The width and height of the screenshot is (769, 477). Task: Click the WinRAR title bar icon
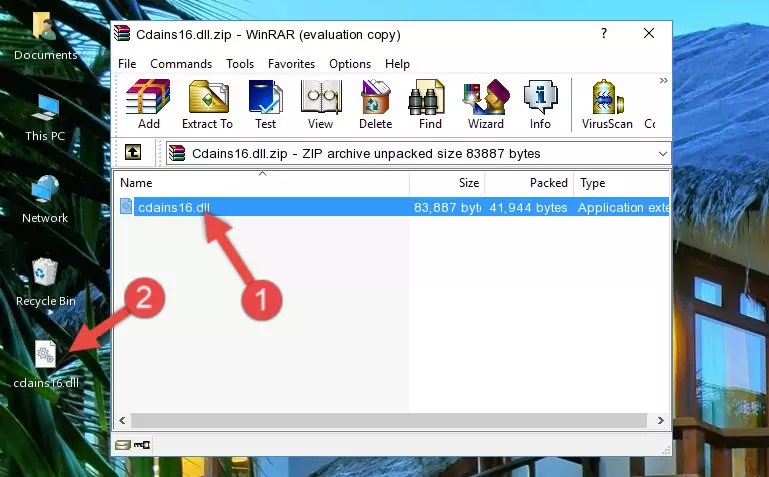pos(123,33)
